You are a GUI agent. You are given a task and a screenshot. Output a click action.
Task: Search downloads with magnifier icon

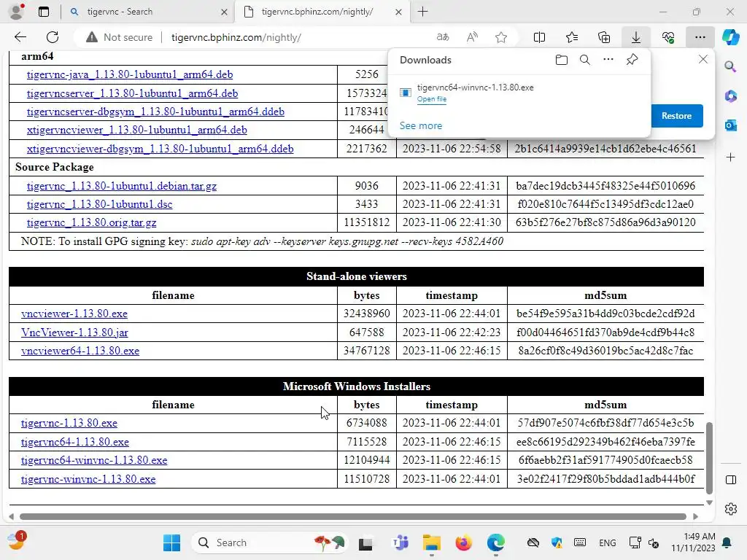click(585, 60)
